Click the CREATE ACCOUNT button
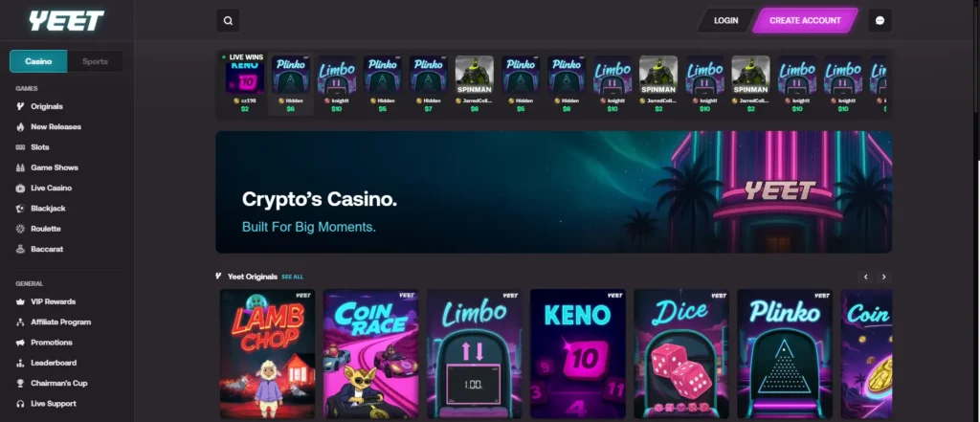The image size is (980, 422). [x=805, y=21]
